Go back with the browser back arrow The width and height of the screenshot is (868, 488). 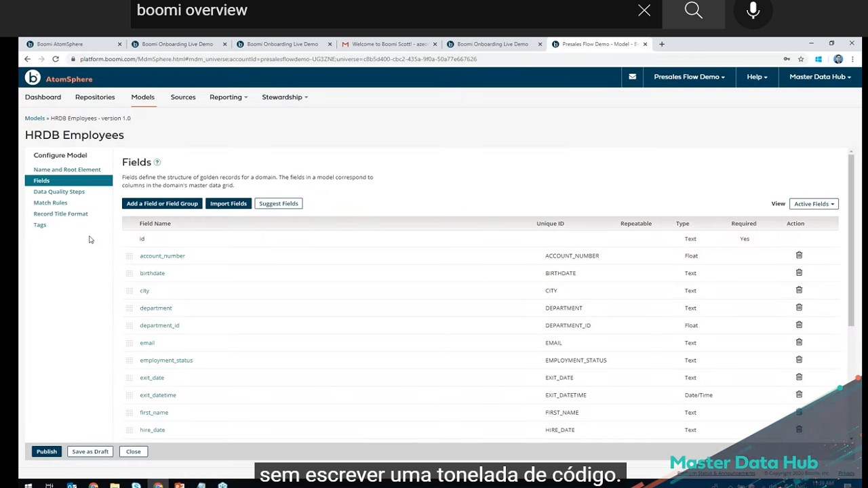point(28,59)
